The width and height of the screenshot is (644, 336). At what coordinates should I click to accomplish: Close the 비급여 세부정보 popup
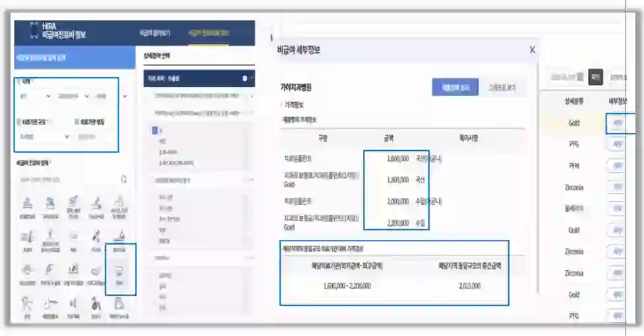(x=532, y=50)
